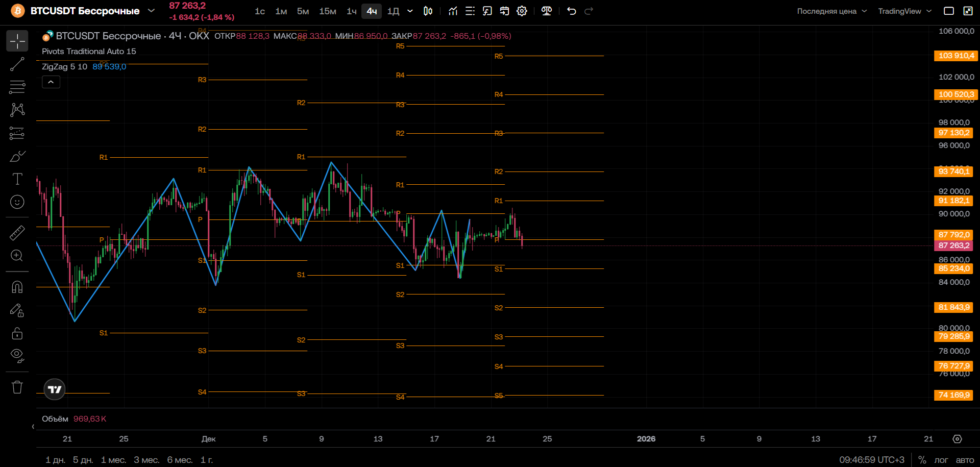
Task: Click the dashed lines icon in top toolbar
Action: coord(470,11)
